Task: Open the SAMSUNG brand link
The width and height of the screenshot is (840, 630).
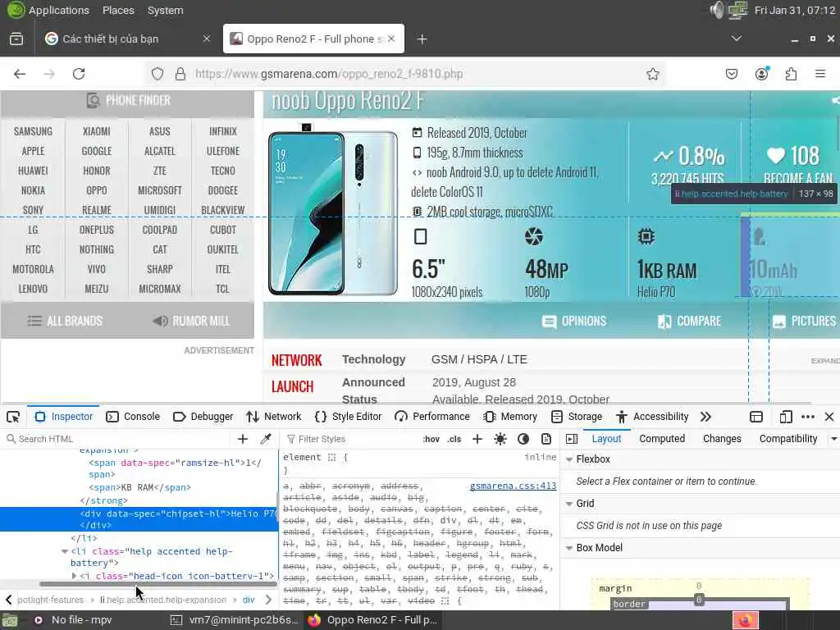Action: pyautogui.click(x=33, y=131)
